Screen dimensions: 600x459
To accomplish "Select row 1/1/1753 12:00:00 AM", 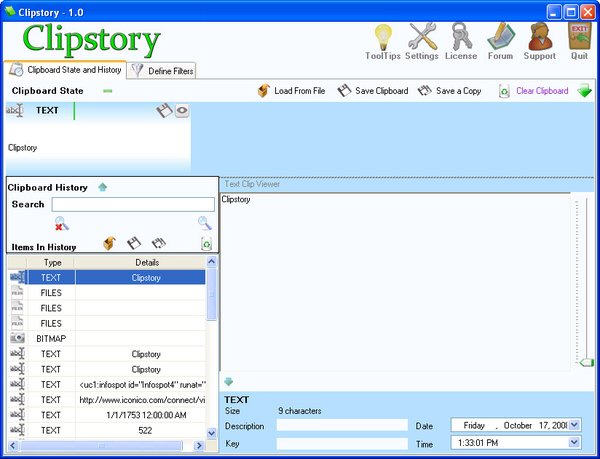I will (107, 415).
